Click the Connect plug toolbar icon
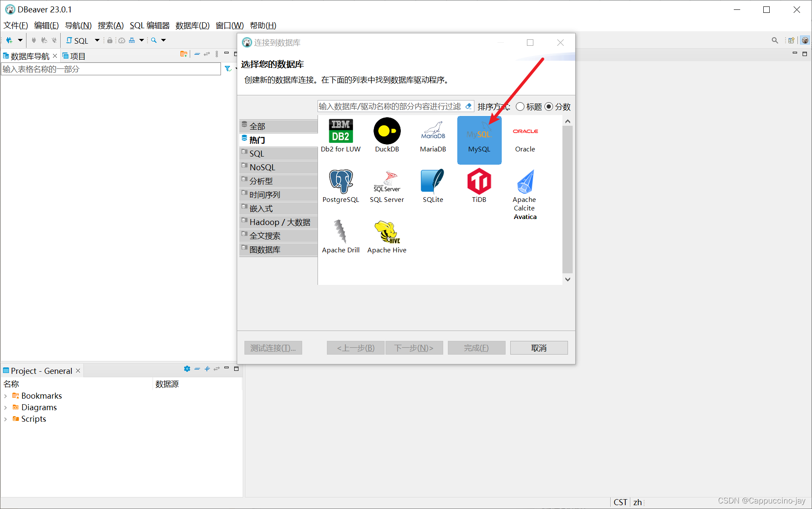This screenshot has width=812, height=509. pos(34,40)
